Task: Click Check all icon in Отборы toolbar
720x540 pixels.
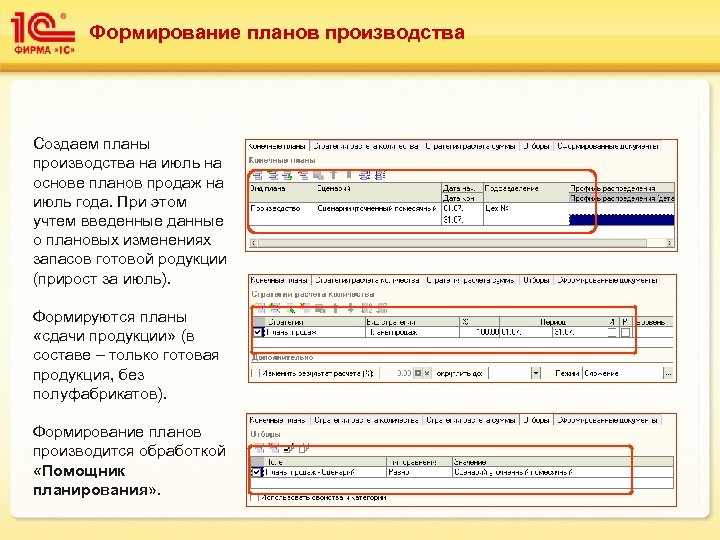Action: tap(289, 448)
